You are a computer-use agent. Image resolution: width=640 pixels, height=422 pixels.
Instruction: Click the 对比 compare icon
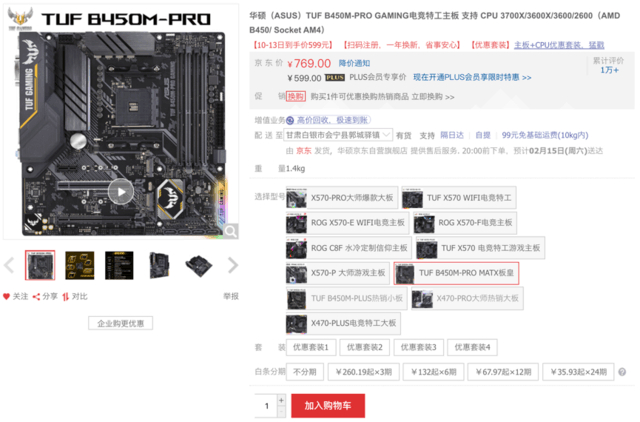pyautogui.click(x=66, y=297)
